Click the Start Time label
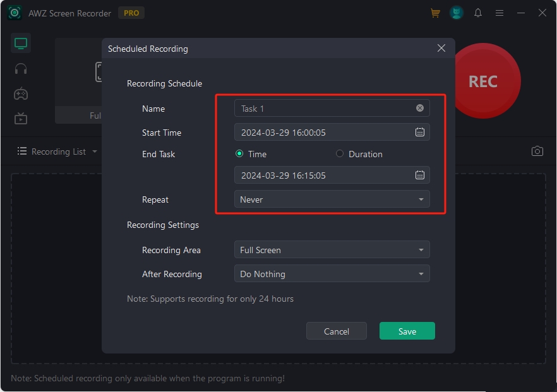 click(x=162, y=133)
